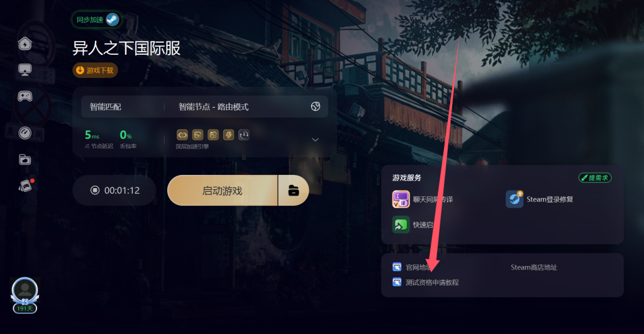Open the monitor icon in sidebar
The image size is (644, 334).
click(25, 69)
